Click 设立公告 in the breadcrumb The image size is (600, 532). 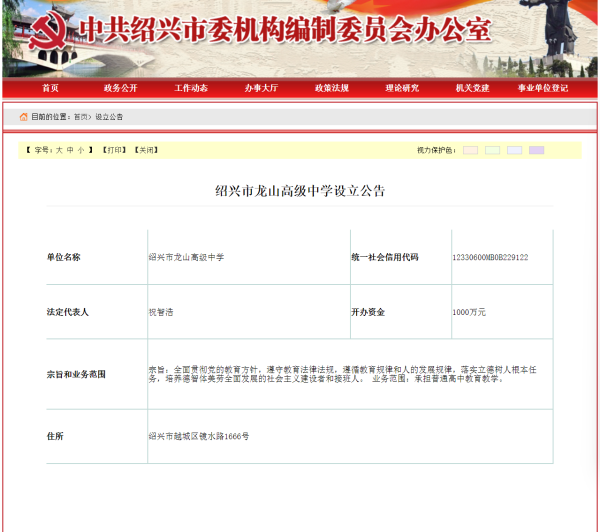[x=109, y=117]
